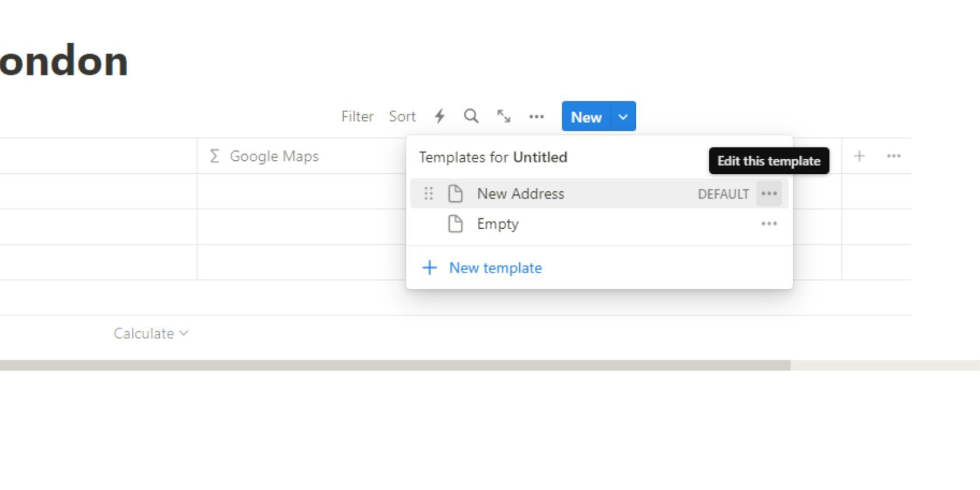Viewport: 980px width, 490px height.
Task: Click the New Address template options dots
Action: [769, 194]
